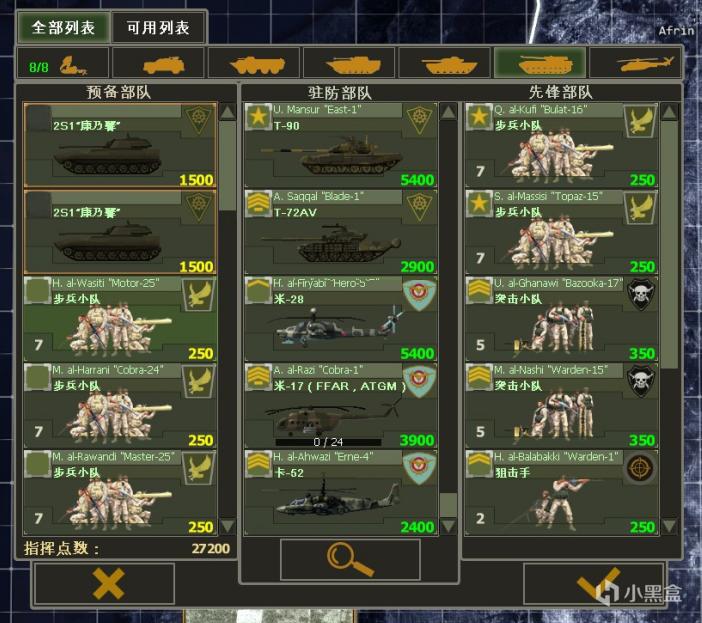Screen dimensions: 702x623
Task: Click the magnifying glass inspect button
Action: tap(350, 559)
